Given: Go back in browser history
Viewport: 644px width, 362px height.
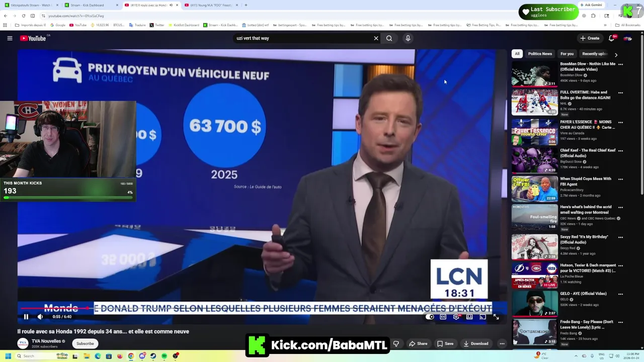Looking at the screenshot, I should 6,16.
